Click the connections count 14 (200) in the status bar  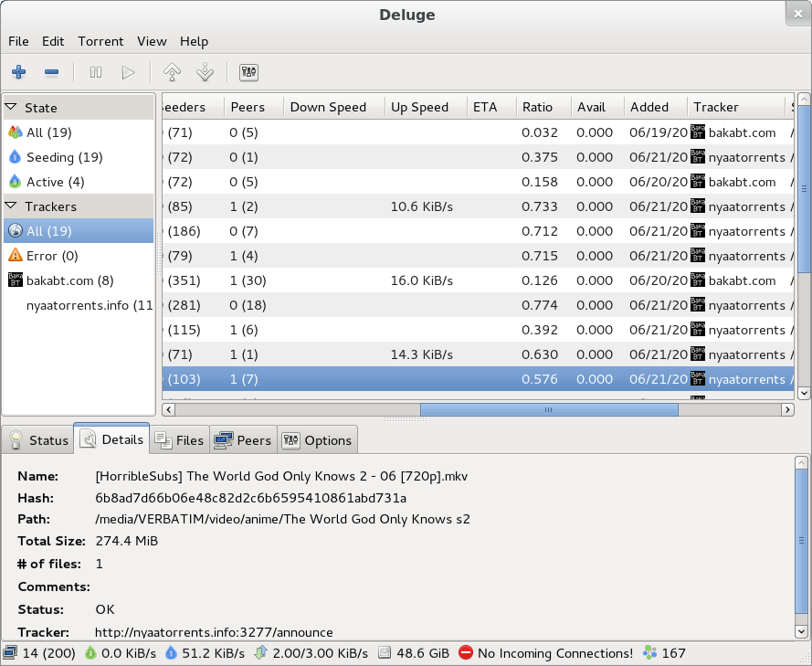click(x=39, y=653)
